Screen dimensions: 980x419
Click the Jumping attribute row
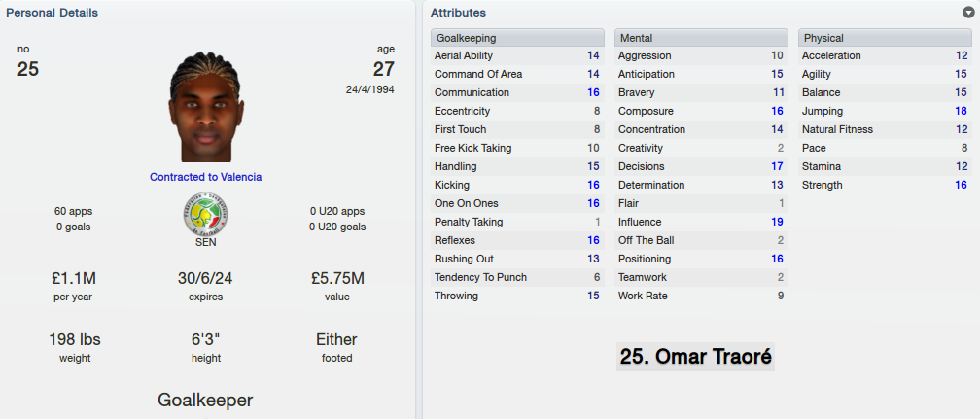click(x=885, y=112)
